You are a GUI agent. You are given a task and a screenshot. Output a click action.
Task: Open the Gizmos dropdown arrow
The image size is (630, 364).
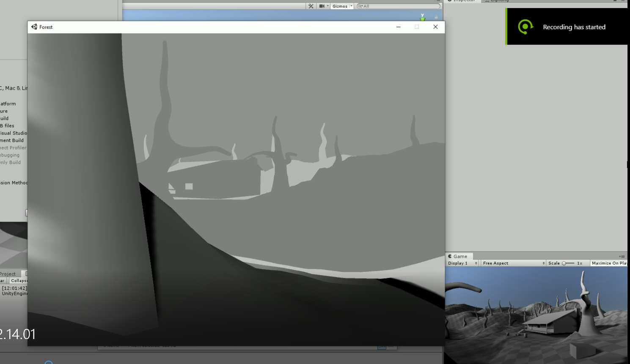pos(351,6)
